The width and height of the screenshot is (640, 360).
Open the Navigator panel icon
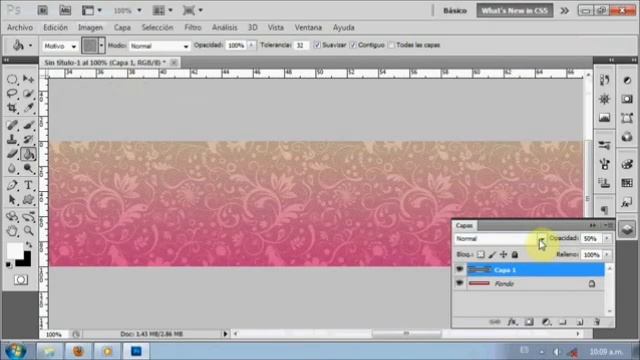coord(604,99)
